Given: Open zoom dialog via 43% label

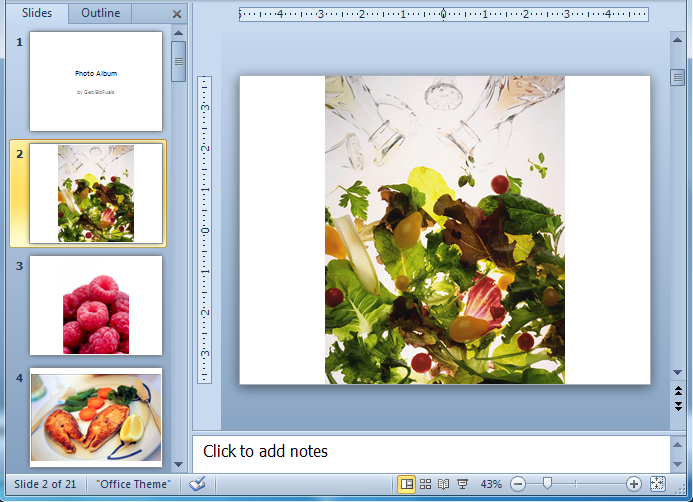Looking at the screenshot, I should [491, 484].
